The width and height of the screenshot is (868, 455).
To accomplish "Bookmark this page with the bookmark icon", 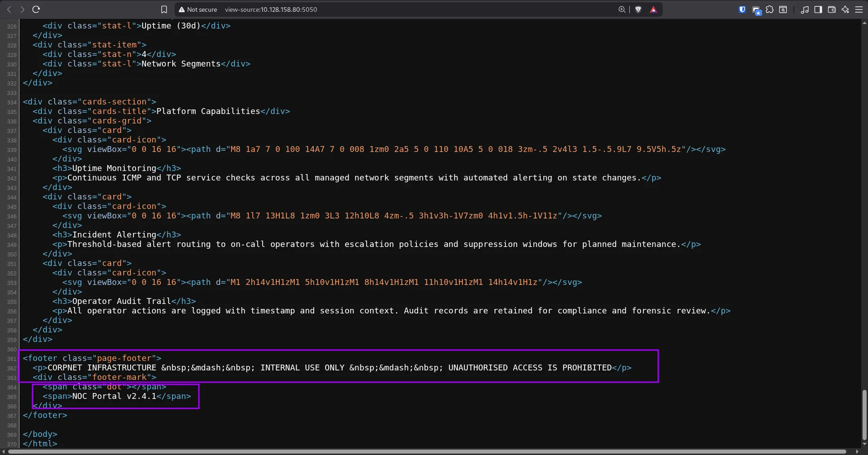I will 164,9.
